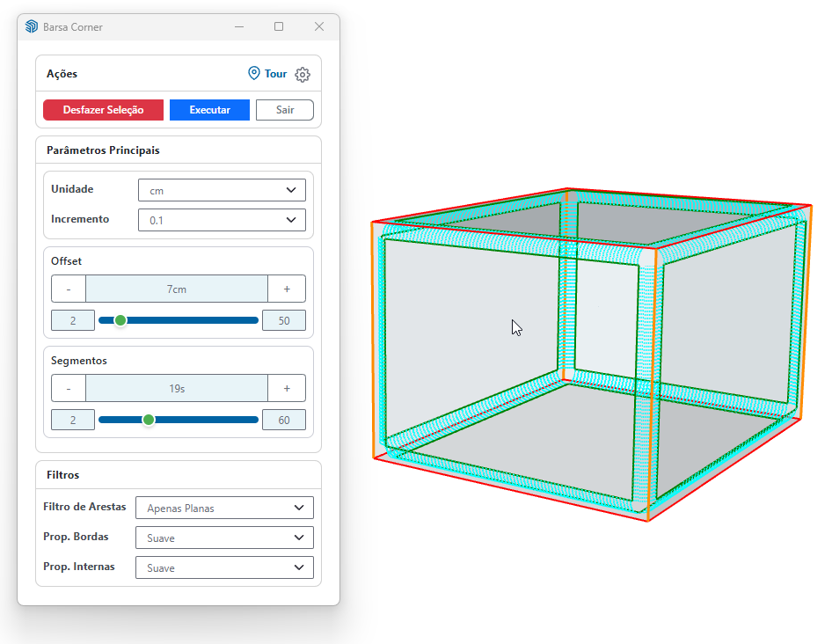Click the Offset slider handle
Image resolution: width=832 pixels, height=644 pixels.
point(120,320)
